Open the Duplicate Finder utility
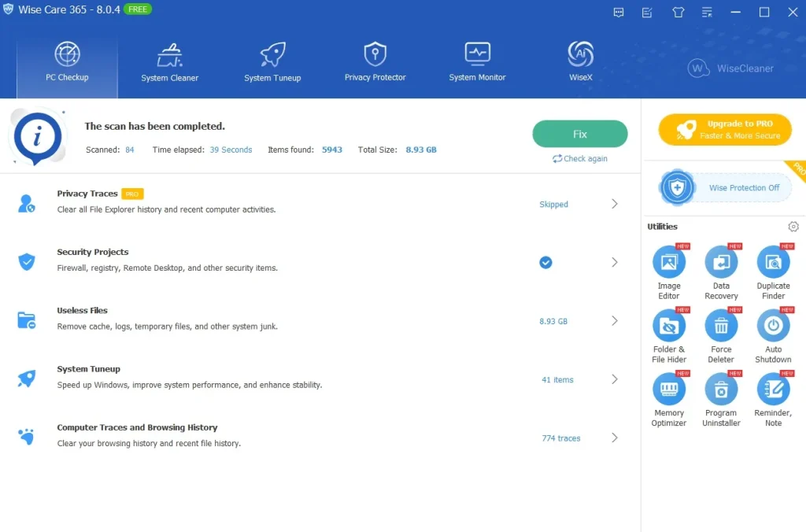Image resolution: width=806 pixels, height=532 pixels. [773, 272]
